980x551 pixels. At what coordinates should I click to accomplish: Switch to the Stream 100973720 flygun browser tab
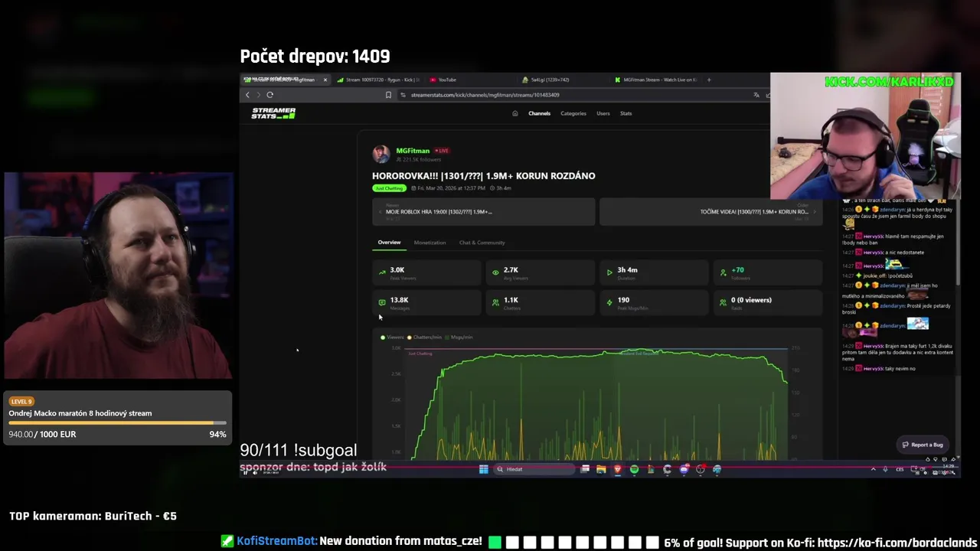378,80
